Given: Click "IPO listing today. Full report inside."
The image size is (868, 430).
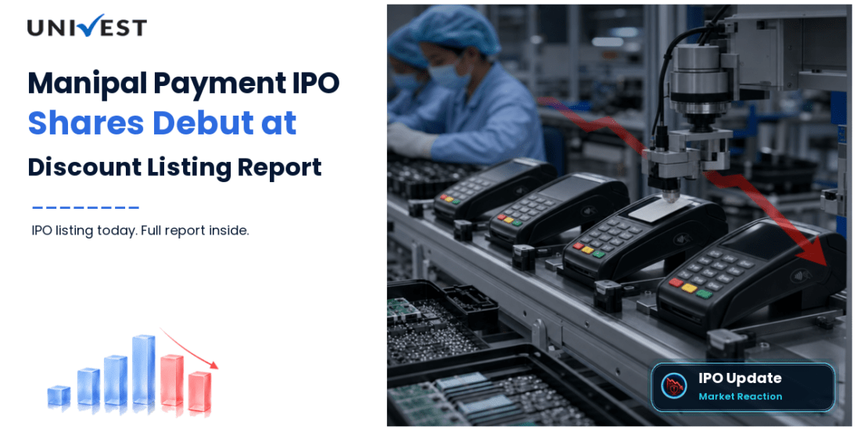Looking at the screenshot, I should pos(141,231).
